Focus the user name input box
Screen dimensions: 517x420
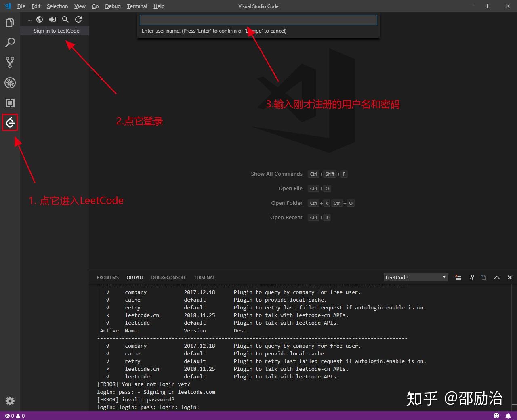pyautogui.click(x=258, y=20)
